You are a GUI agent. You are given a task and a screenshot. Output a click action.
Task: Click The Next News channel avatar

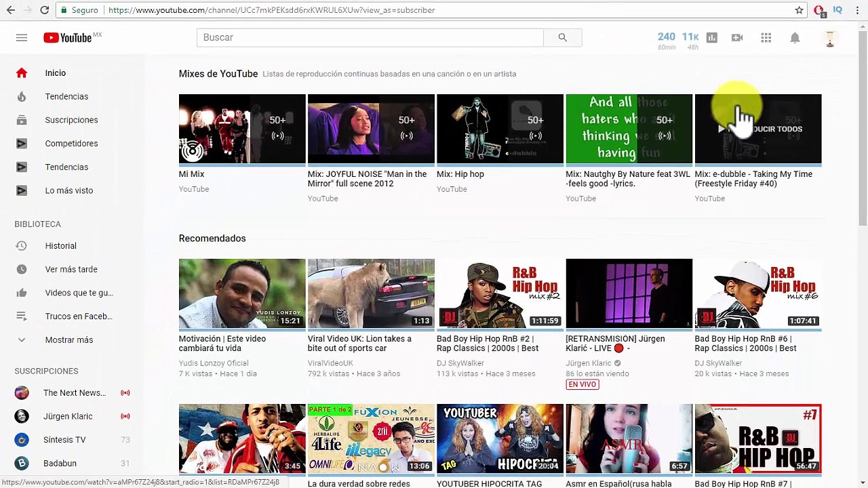(x=22, y=393)
